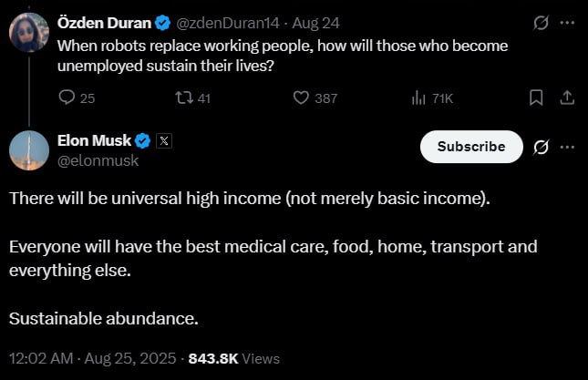Click the 12:02 AM Aug 25, 2025 timestamp
The width and height of the screenshot is (588, 380).
95,358
